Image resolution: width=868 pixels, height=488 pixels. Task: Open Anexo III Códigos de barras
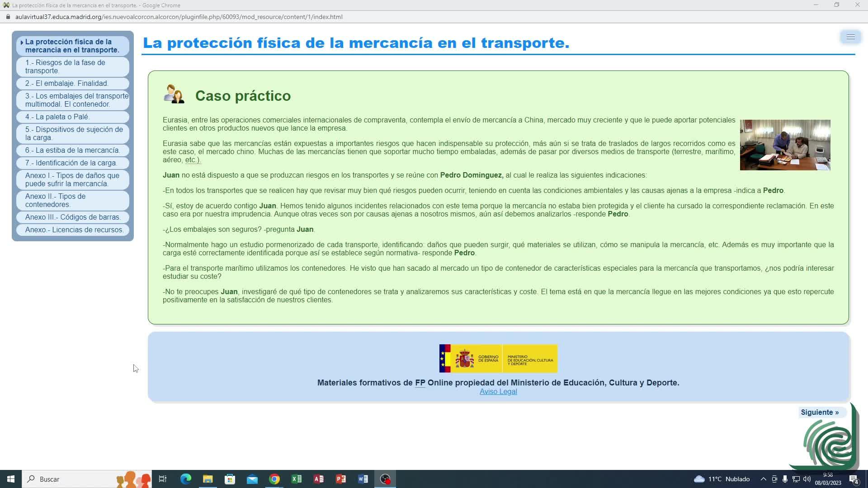(x=73, y=217)
